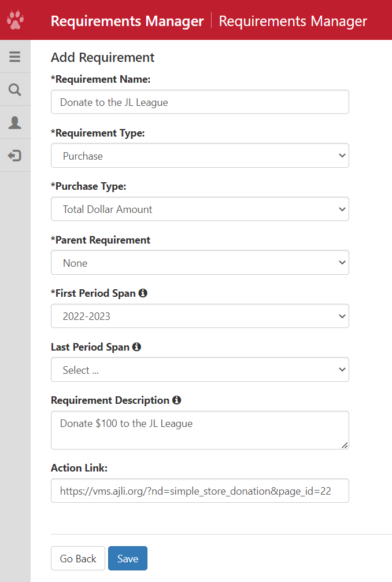Click the logout arrow sidebar icon
Image resolution: width=392 pixels, height=582 pixels.
[15, 156]
